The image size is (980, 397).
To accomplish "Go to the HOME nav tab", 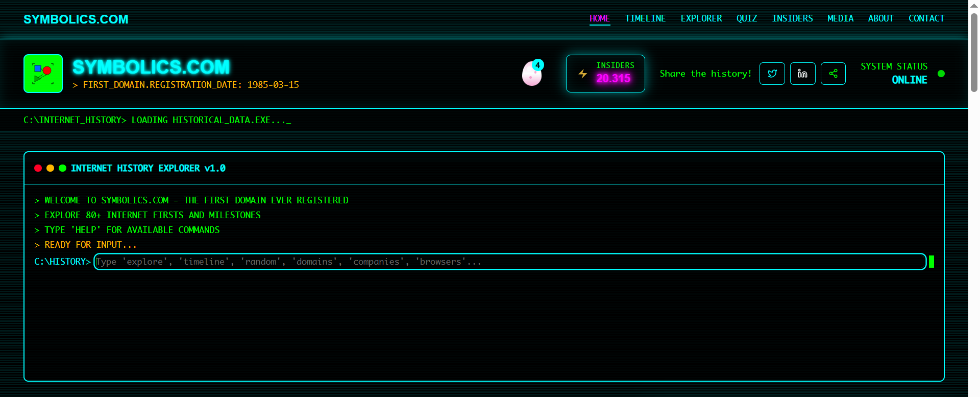I will [600, 18].
